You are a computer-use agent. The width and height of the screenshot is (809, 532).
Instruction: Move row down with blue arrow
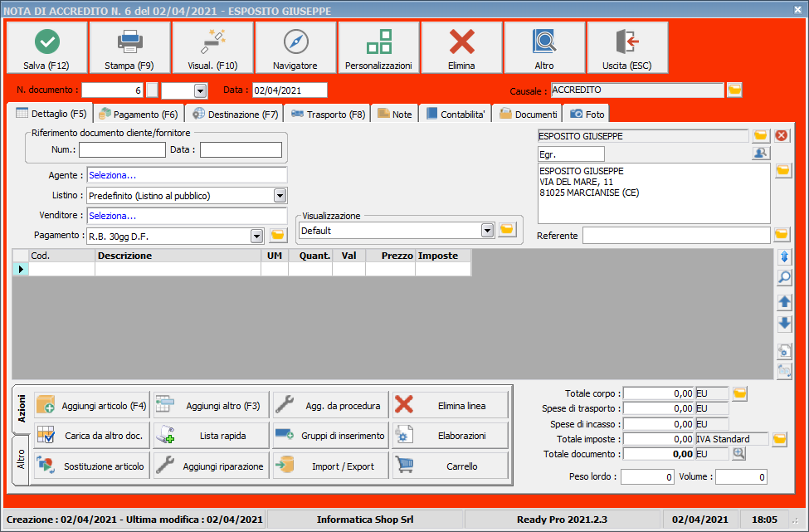click(x=784, y=323)
